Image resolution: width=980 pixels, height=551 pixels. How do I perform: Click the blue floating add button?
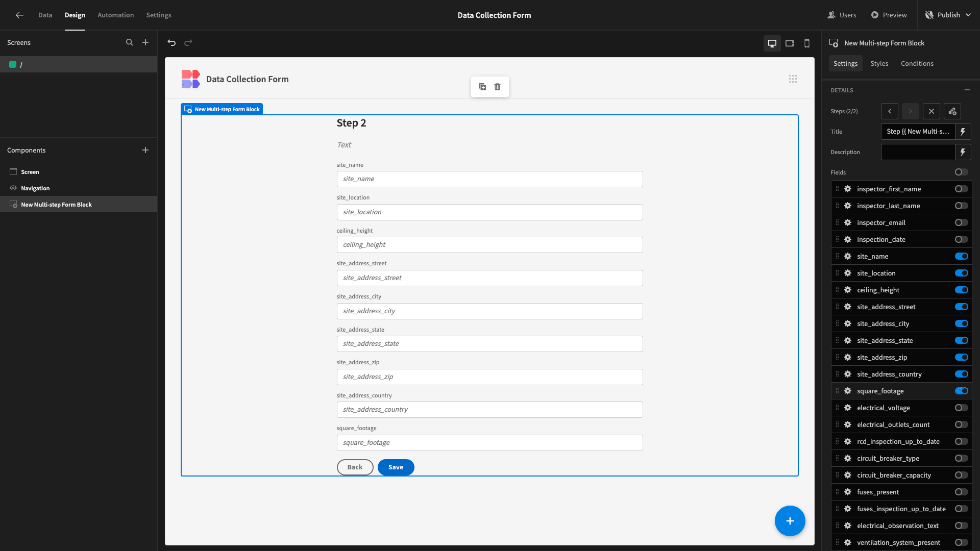point(790,521)
